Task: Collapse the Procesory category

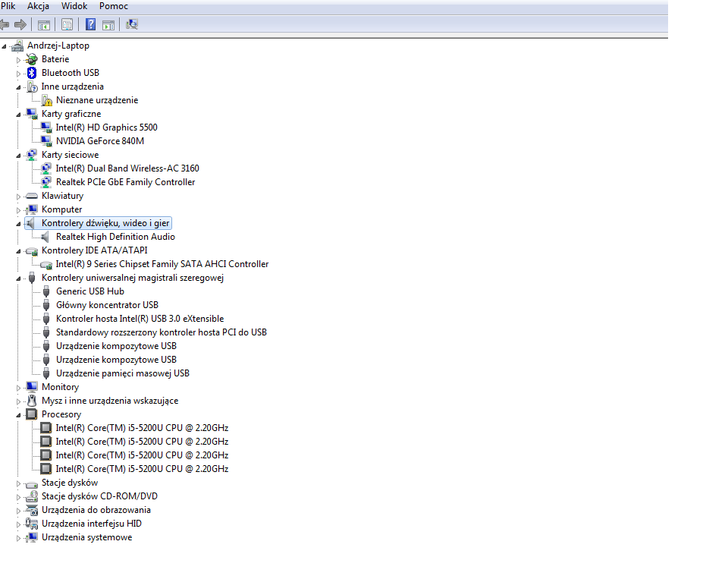Action: [18, 415]
